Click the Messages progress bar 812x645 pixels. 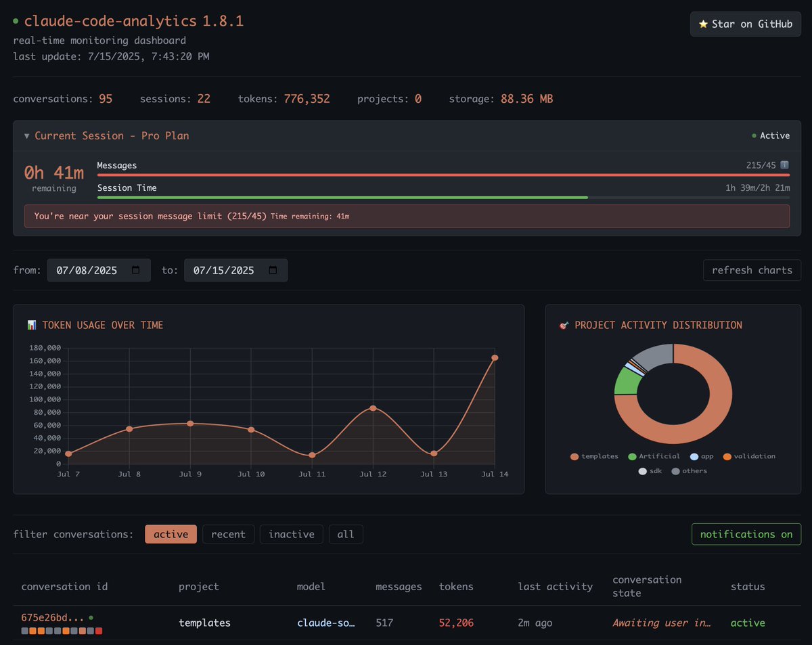(x=443, y=175)
